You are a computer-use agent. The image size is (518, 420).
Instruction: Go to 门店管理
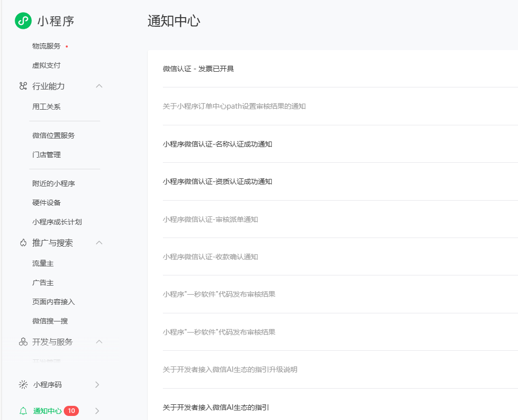[47, 155]
